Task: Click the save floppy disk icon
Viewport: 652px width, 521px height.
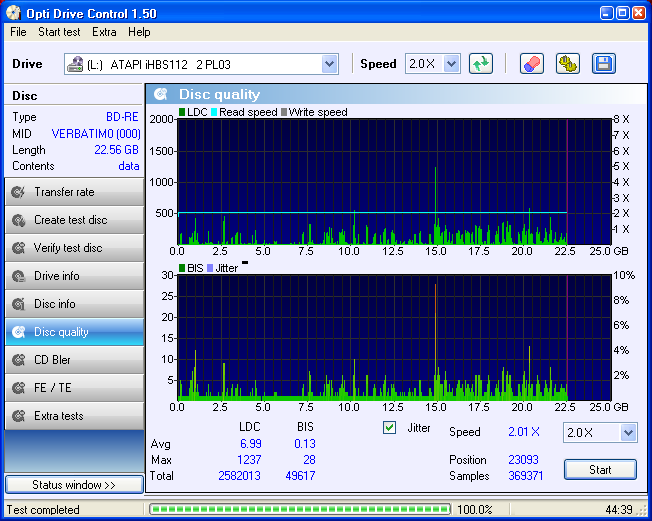Action: tap(603, 64)
